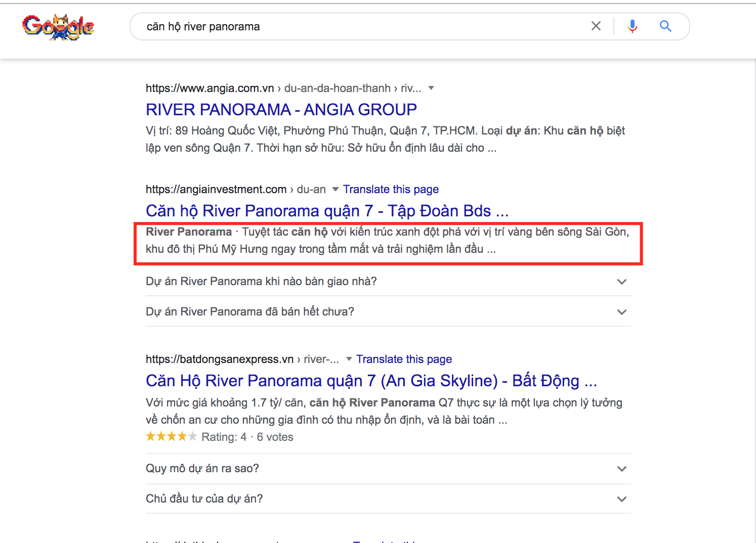The width and height of the screenshot is (756, 543).
Task: Open 'Căn Hộ River Panorama quận 7 (An Gia Skyline)' result
Action: click(x=371, y=381)
